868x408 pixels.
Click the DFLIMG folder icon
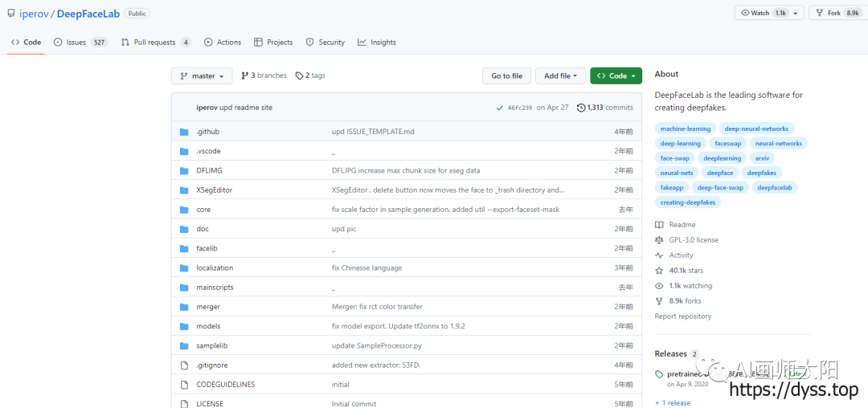184,170
